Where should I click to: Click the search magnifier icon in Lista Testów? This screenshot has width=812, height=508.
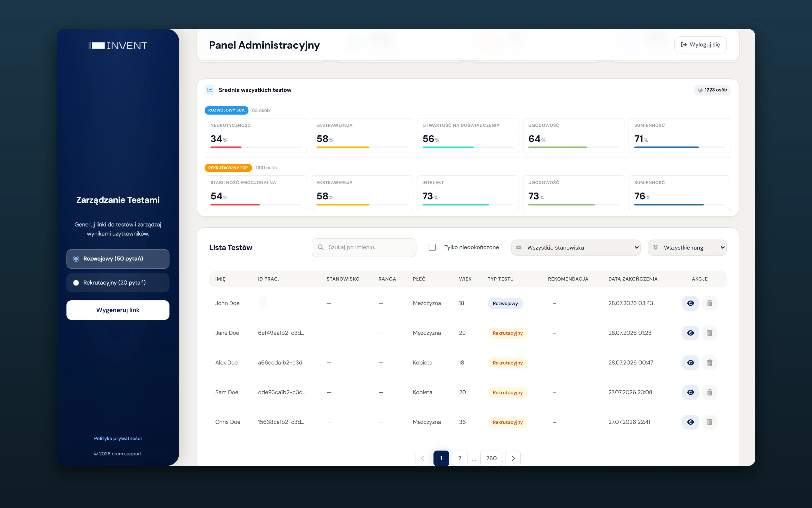[320, 247]
